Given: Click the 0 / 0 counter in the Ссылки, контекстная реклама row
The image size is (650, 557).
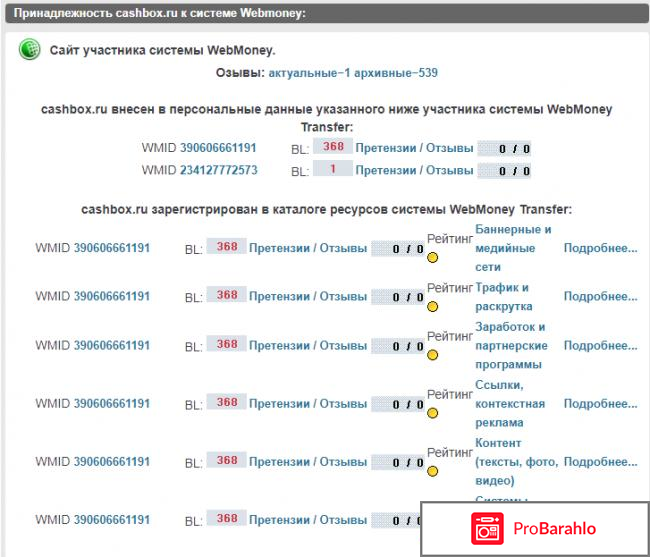Looking at the screenshot, I should click(398, 404).
